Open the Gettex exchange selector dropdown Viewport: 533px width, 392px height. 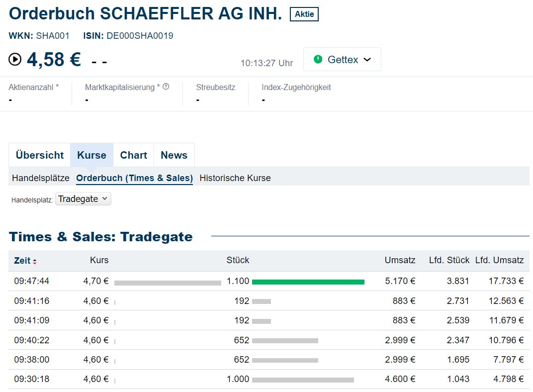[x=342, y=59]
